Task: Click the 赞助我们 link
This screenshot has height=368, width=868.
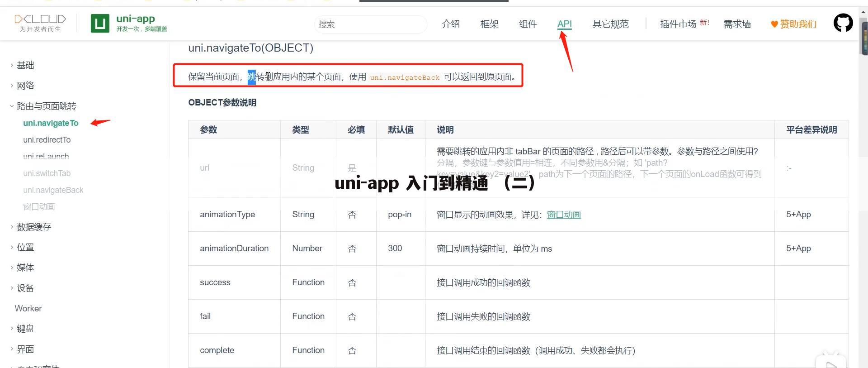Action: 798,24
